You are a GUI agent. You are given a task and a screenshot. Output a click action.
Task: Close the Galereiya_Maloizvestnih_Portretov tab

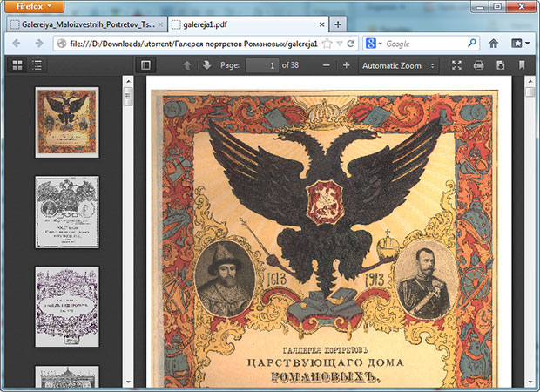160,24
